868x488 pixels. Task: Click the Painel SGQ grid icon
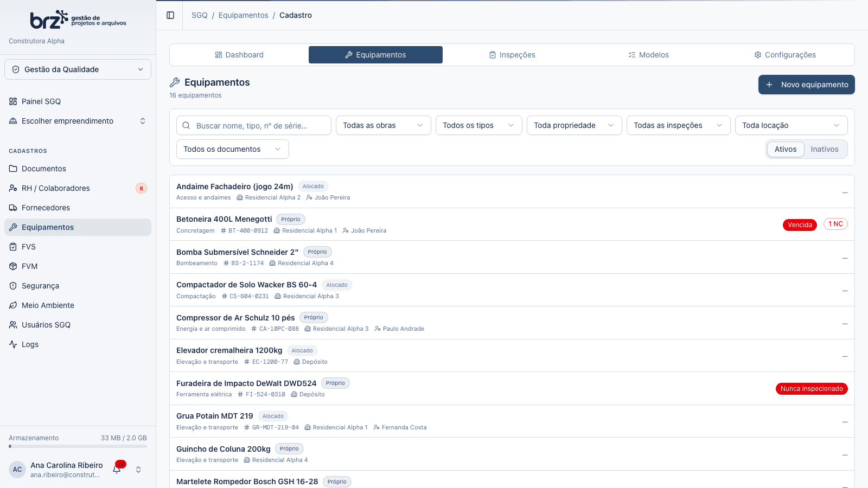tap(13, 101)
